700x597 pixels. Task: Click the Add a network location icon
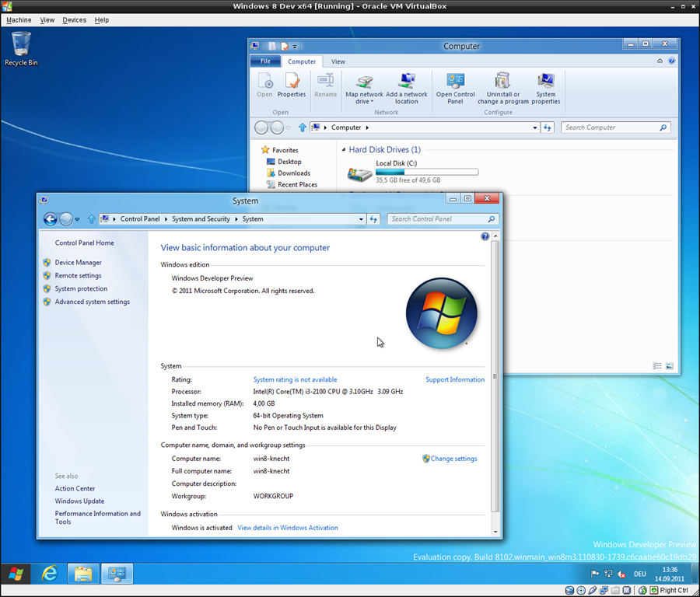pos(406,89)
